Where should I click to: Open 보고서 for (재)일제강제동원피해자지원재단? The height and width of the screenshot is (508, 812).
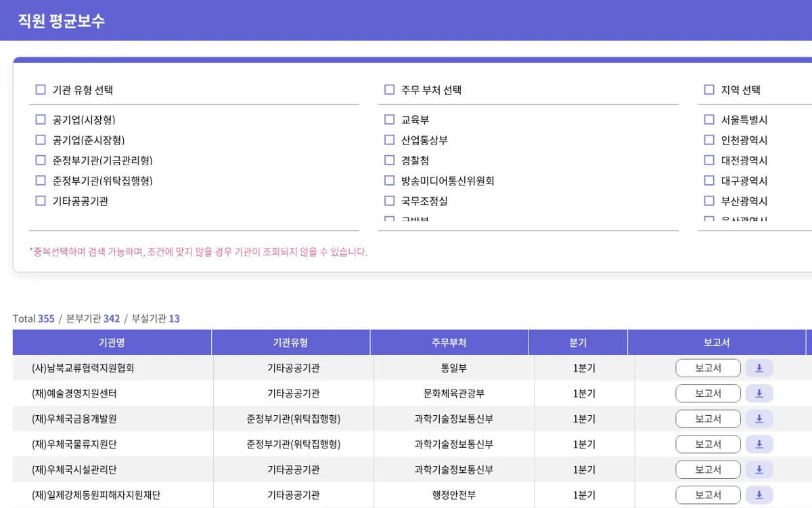click(708, 495)
